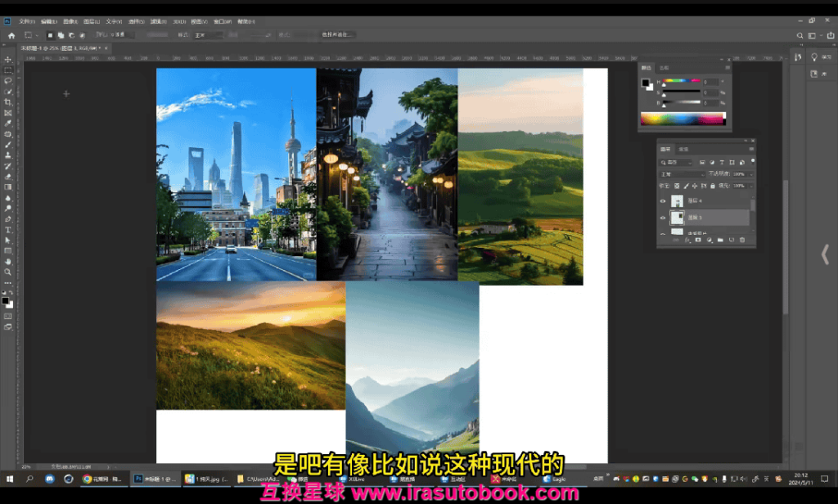
Task: Create new layer from Layers panel footer
Action: (x=731, y=241)
